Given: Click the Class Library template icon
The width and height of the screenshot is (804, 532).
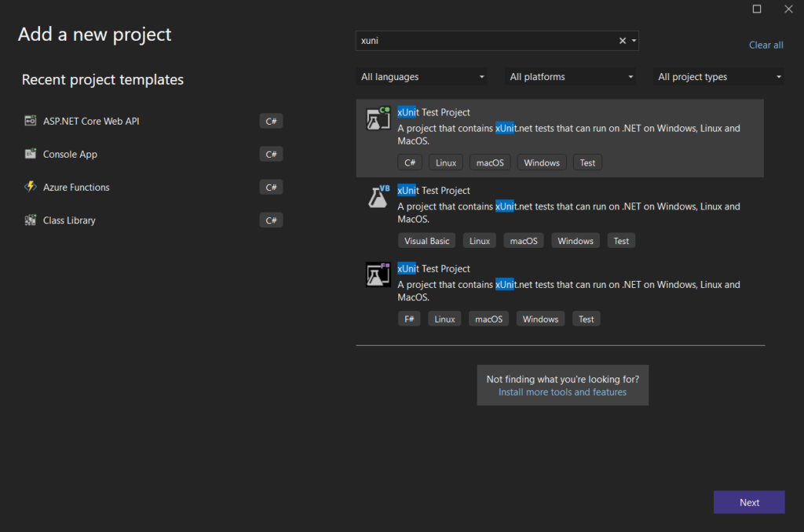Looking at the screenshot, I should pyautogui.click(x=31, y=220).
